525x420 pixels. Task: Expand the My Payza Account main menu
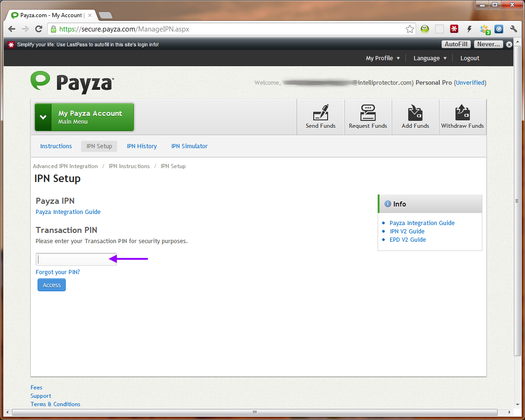click(x=84, y=117)
